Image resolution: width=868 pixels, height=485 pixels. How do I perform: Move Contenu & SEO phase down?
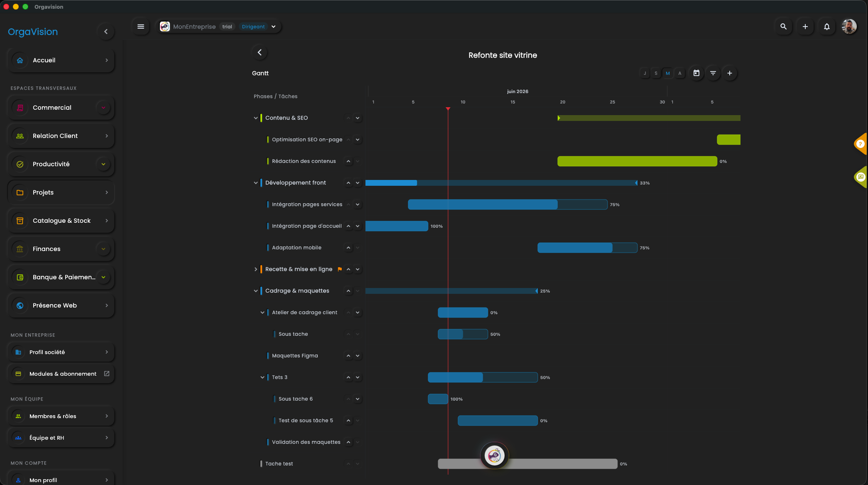point(358,118)
